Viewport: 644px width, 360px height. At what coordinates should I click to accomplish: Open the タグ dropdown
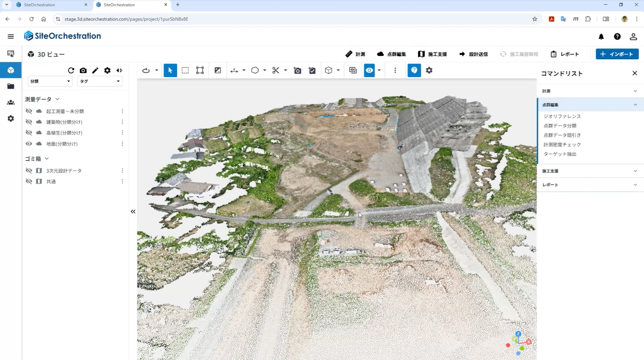(x=100, y=81)
